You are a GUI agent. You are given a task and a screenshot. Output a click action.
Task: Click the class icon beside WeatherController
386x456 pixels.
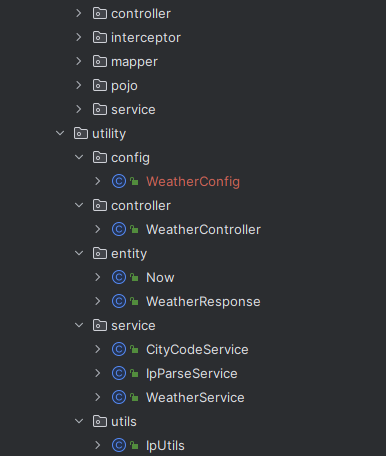[119, 229]
